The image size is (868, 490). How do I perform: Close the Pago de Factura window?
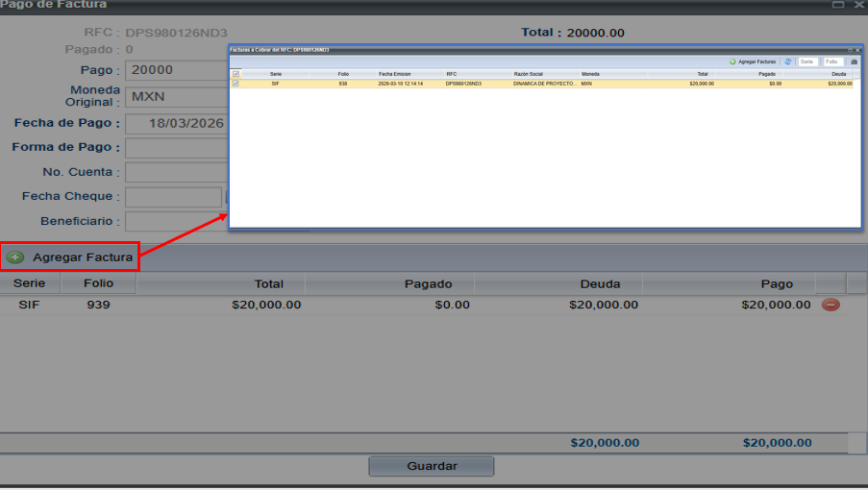pyautogui.click(x=857, y=5)
